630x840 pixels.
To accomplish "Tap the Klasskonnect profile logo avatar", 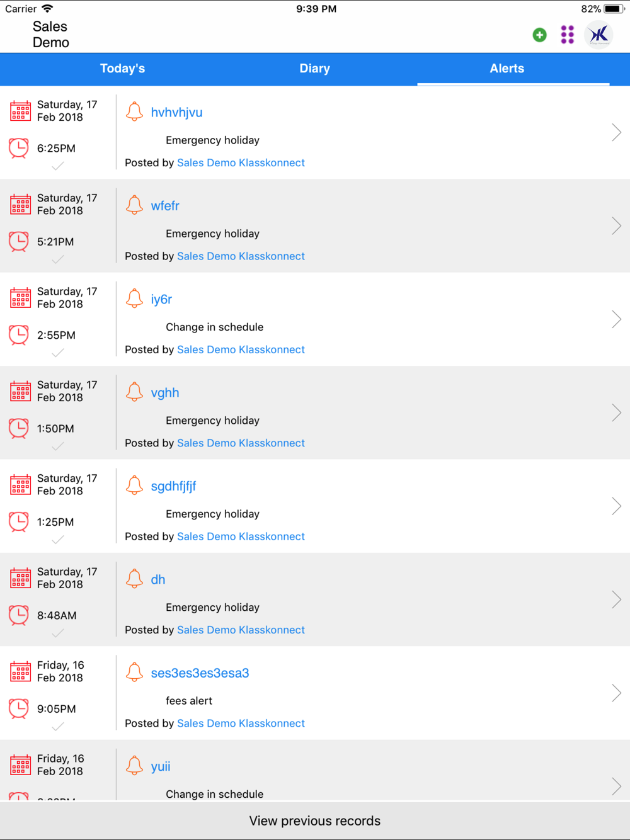I will [x=598, y=35].
